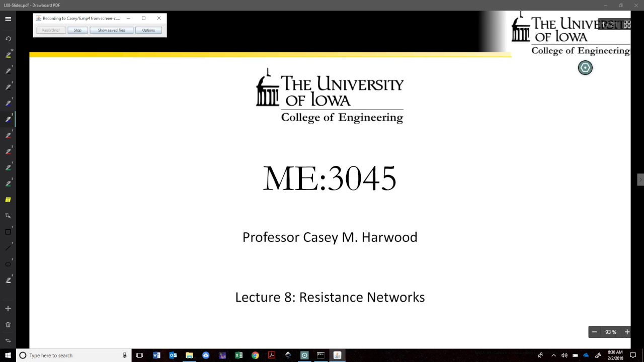Open Task View from the taskbar
Viewport: 644px width, 362px height.
[x=139, y=355]
